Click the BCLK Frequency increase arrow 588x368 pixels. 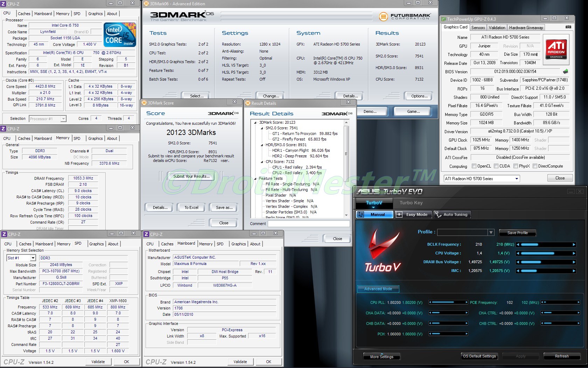(x=574, y=244)
